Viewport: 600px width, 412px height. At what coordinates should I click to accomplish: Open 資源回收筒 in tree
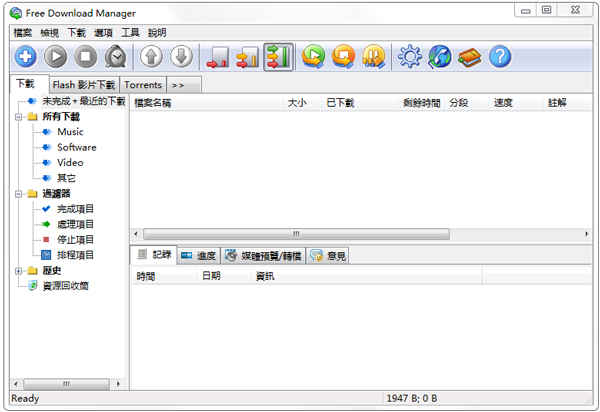[65, 286]
